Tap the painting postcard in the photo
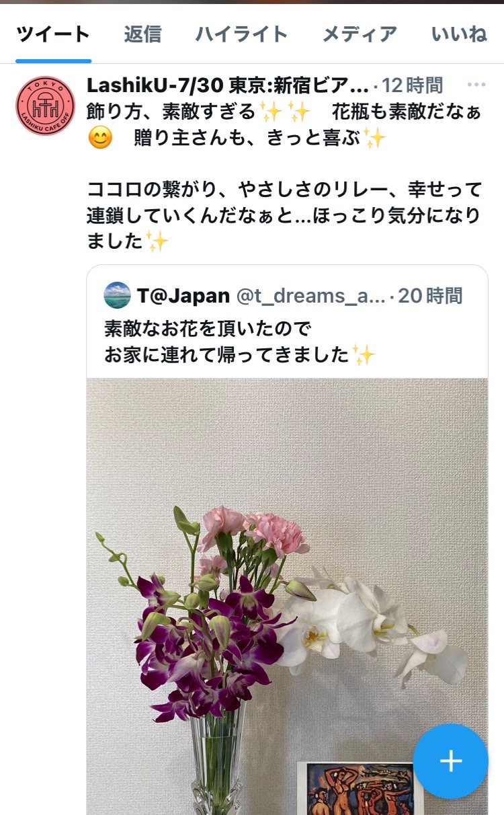The image size is (504, 815). pyautogui.click(x=361, y=788)
